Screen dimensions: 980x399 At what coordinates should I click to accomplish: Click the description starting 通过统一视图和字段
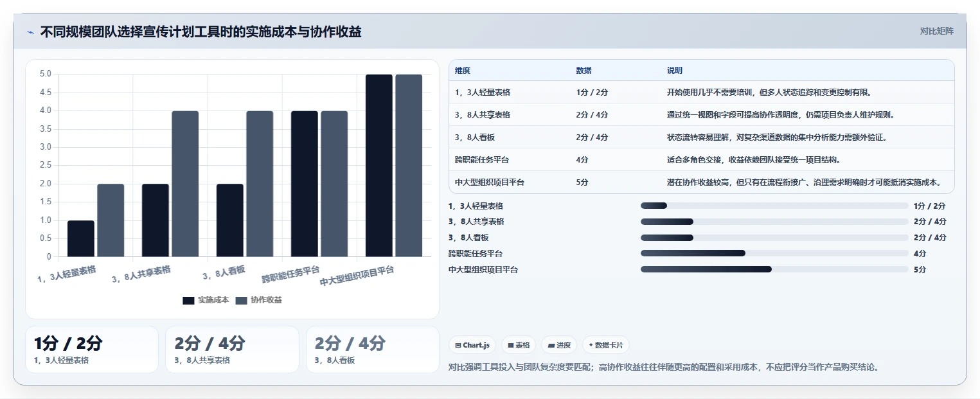click(x=781, y=115)
